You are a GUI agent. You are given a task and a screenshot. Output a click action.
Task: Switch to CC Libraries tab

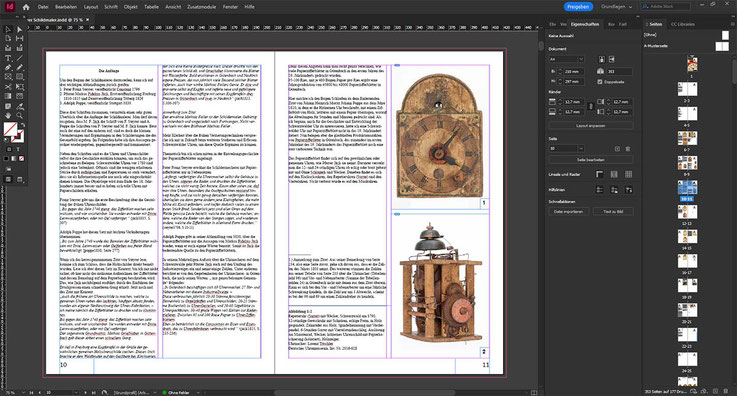[x=682, y=24]
